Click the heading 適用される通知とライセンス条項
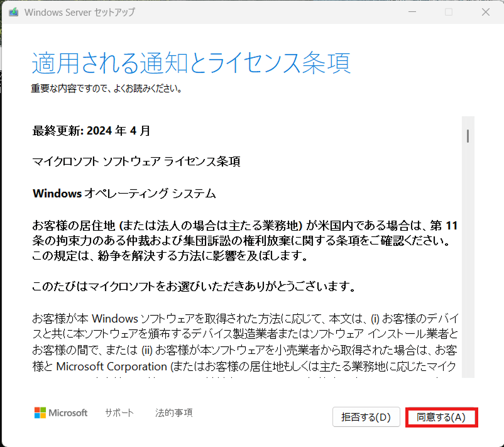Screen dimensions: 504x447 (x=191, y=63)
